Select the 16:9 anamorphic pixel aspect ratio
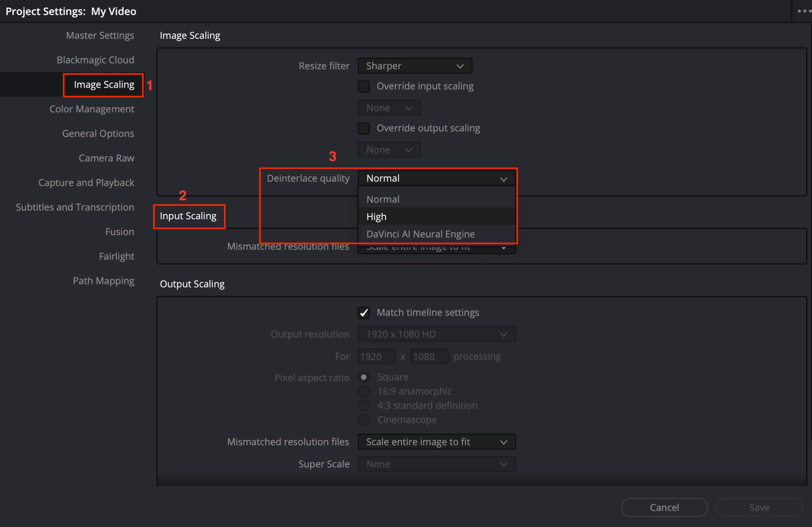The height and width of the screenshot is (527, 812). [x=363, y=391]
